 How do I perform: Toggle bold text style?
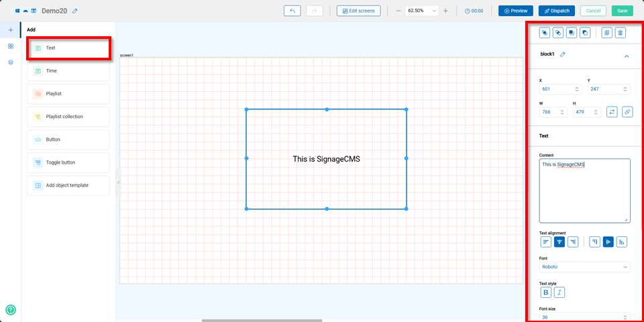(545, 292)
